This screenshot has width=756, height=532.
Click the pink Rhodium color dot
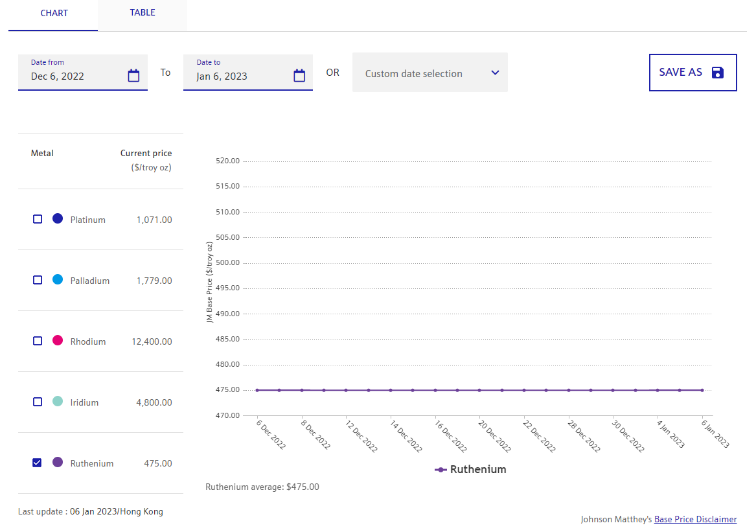tap(58, 341)
